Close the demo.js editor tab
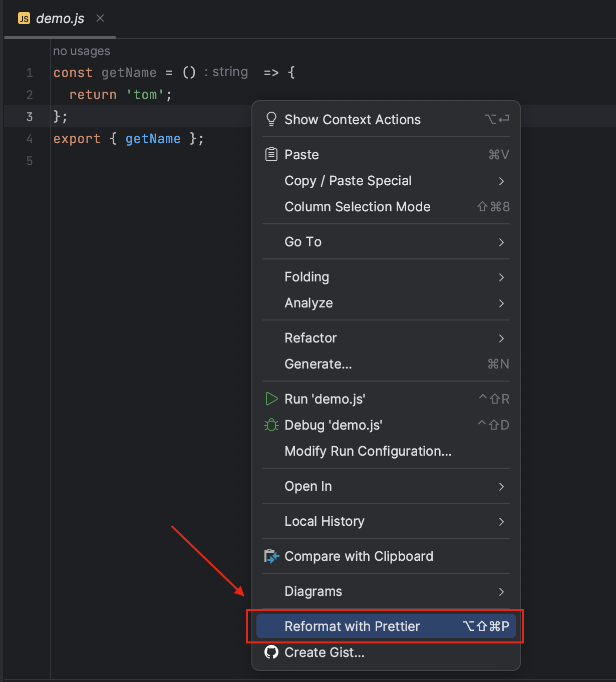The height and width of the screenshot is (682, 616). (x=100, y=18)
